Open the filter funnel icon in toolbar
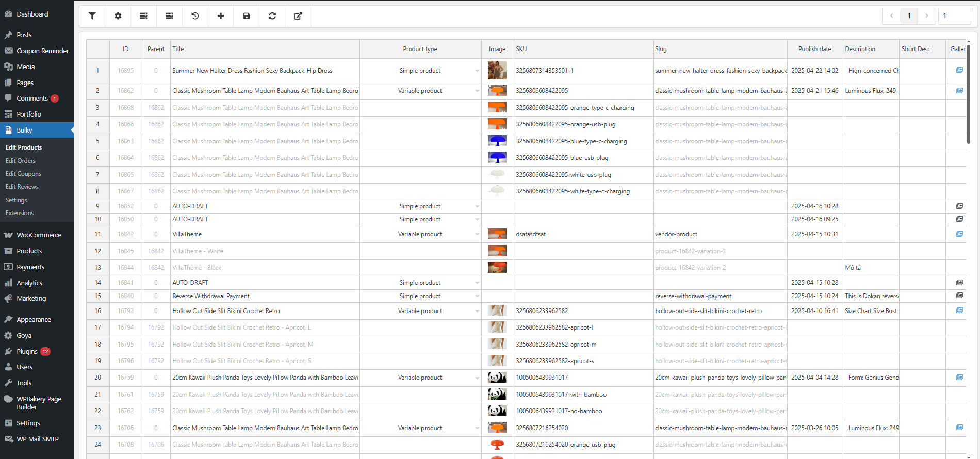This screenshot has width=980, height=459. click(92, 16)
